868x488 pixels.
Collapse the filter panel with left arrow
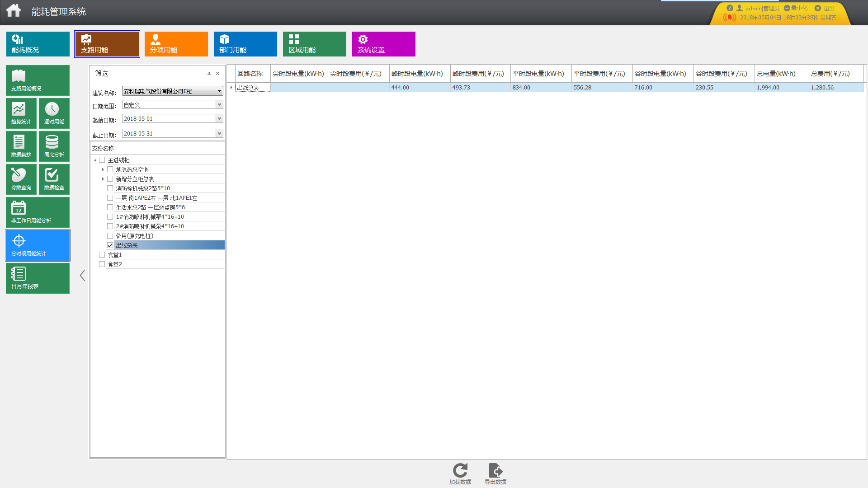pyautogui.click(x=82, y=276)
